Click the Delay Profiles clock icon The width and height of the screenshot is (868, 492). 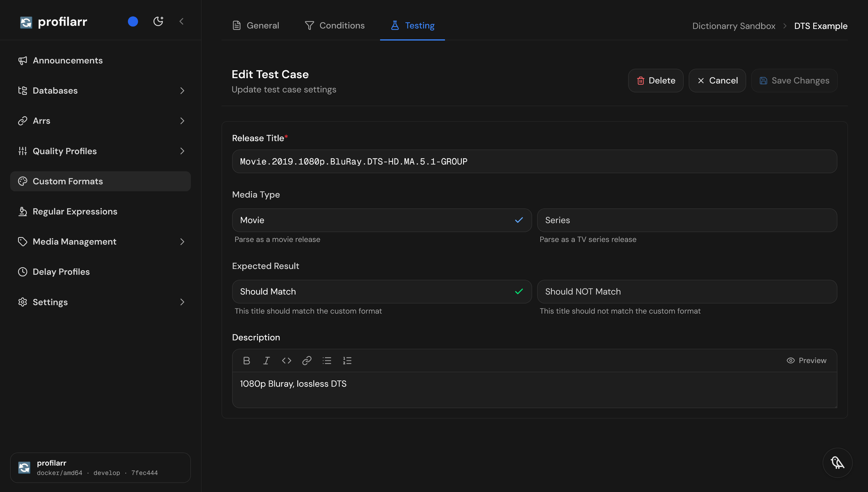coord(23,272)
